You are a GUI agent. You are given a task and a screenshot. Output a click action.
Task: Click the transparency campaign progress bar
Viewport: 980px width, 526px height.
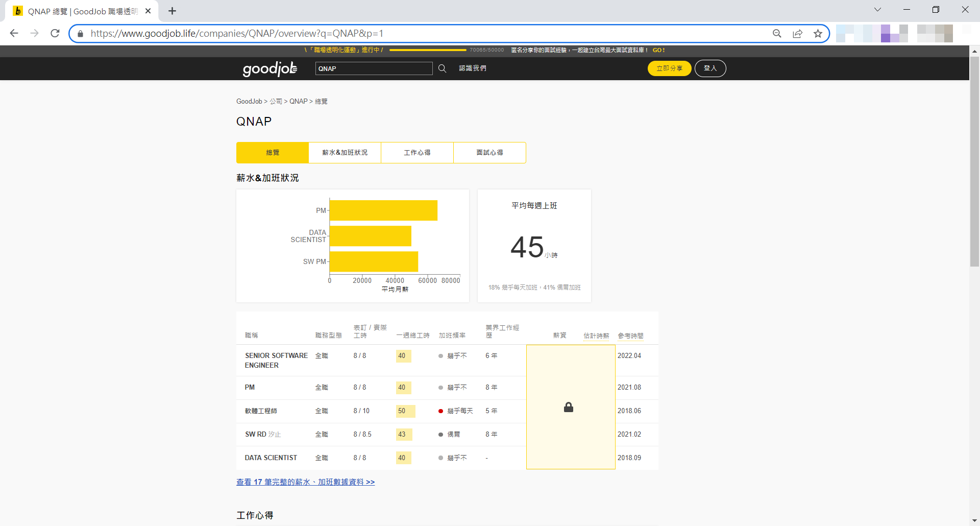click(x=428, y=50)
